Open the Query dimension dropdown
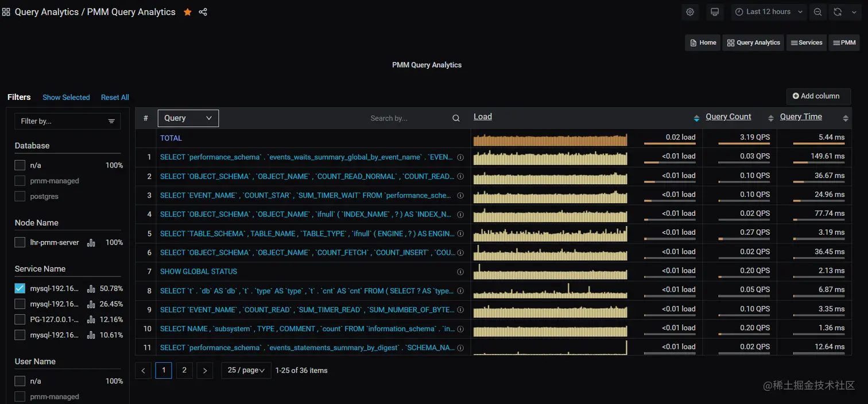The height and width of the screenshot is (404, 868). (188, 118)
